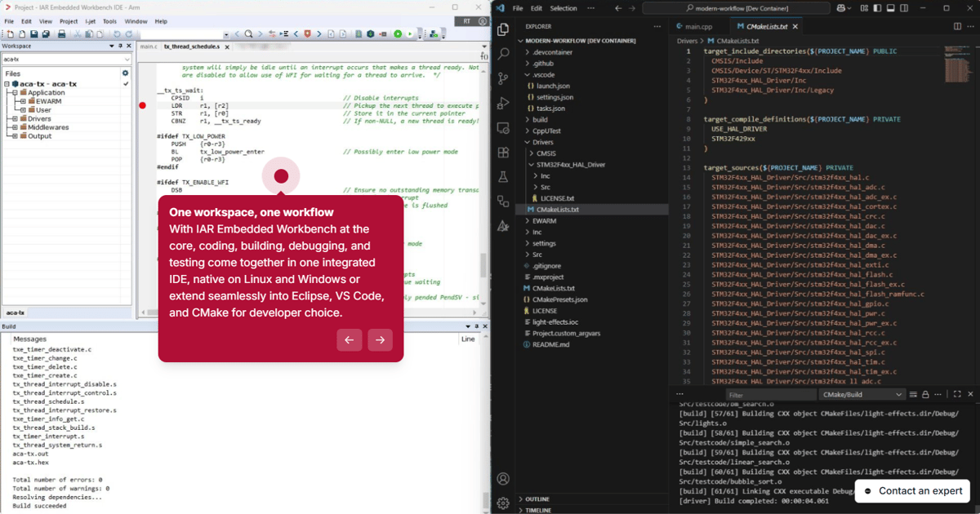Select the User folder in IAR workspace

43,110
